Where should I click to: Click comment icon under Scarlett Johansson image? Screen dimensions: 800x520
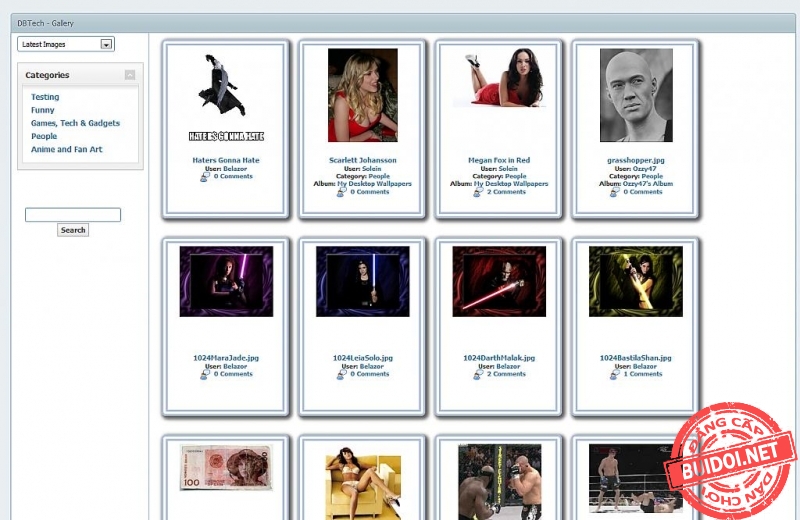(342, 192)
